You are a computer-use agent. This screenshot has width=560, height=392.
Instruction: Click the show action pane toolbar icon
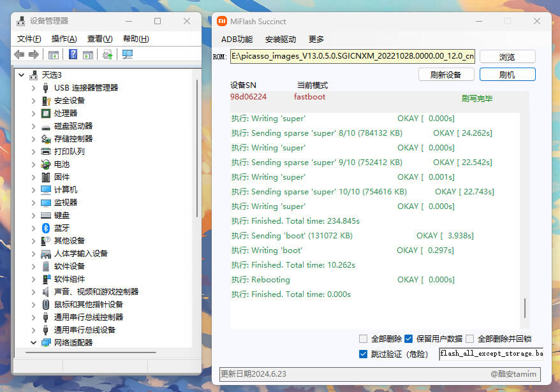coord(88,55)
